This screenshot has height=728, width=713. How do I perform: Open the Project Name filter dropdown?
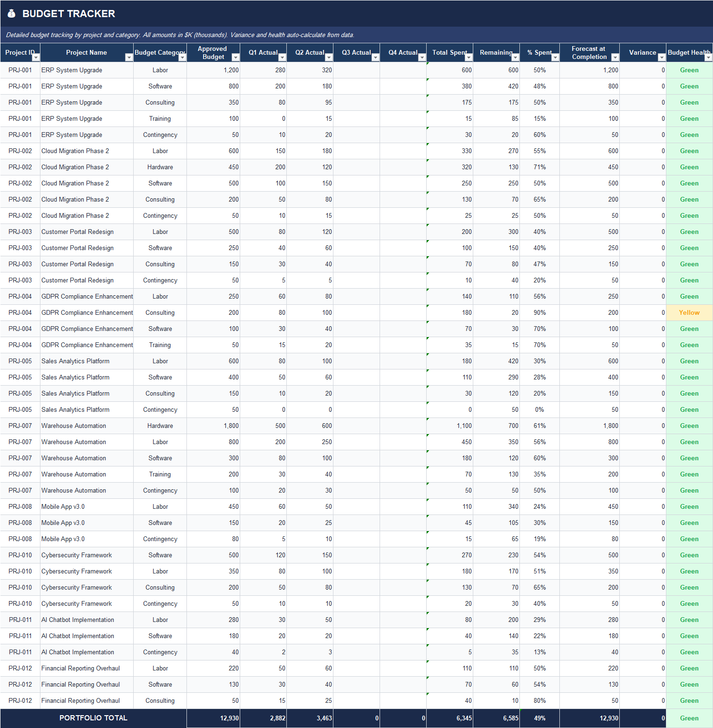tap(129, 58)
